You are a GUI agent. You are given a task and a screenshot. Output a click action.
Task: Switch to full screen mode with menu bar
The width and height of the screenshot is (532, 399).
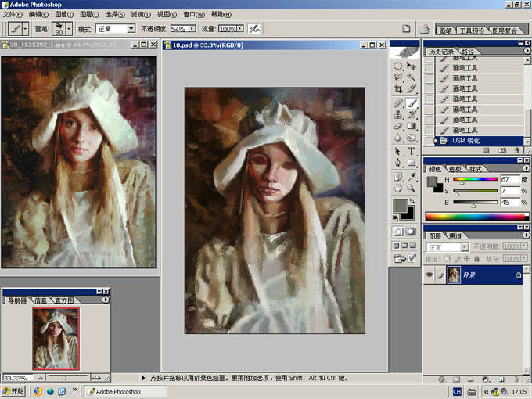pyautogui.click(x=404, y=246)
